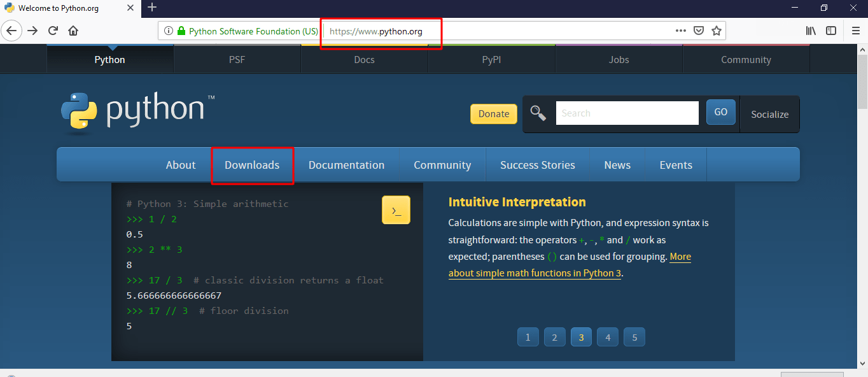Toggle content blocking via the shield icon

[x=699, y=30]
